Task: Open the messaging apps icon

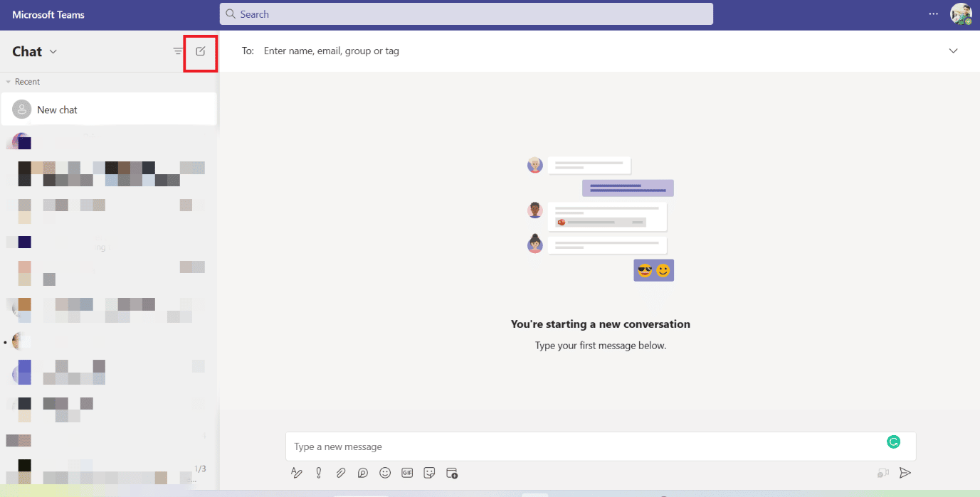Action: pos(451,472)
